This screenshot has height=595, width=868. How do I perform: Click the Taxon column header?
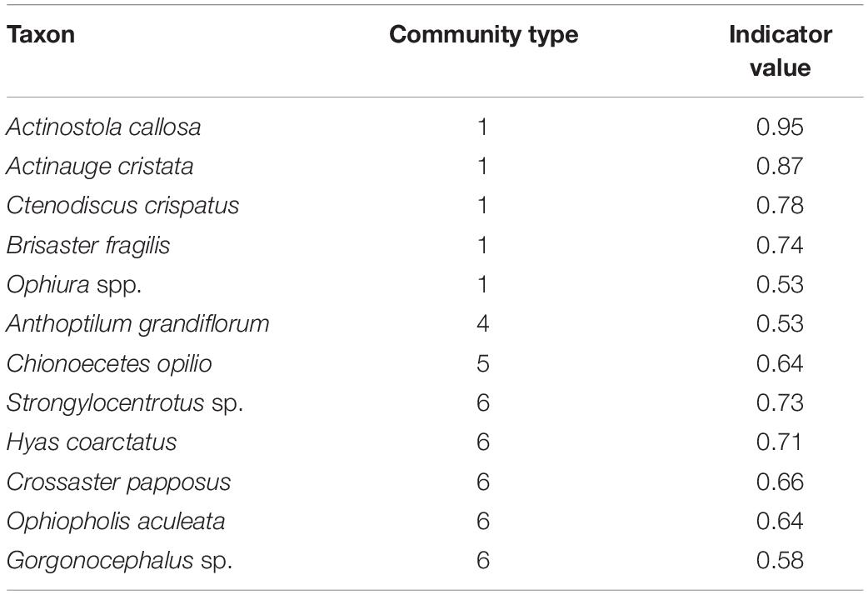tap(41, 35)
